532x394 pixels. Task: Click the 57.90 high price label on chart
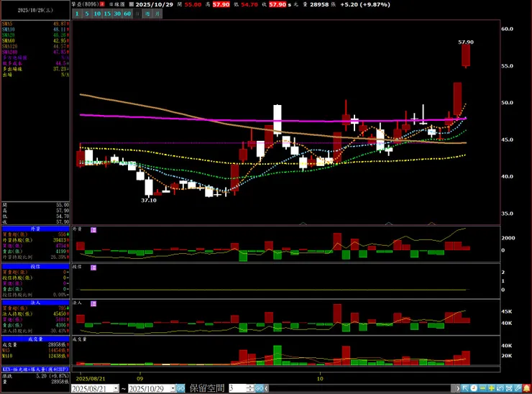point(466,42)
